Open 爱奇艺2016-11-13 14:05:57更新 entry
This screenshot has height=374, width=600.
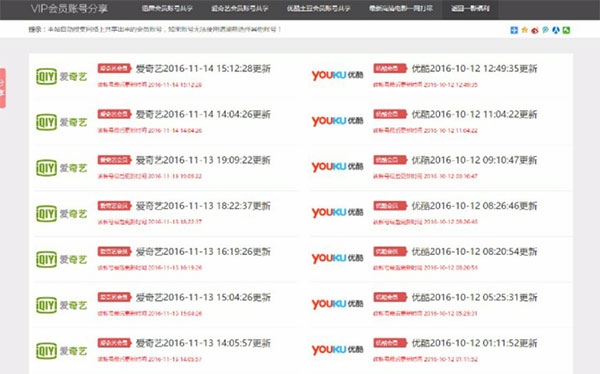click(203, 343)
